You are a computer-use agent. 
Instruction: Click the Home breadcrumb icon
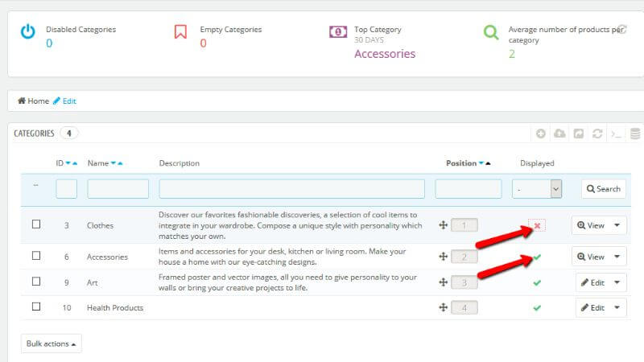pos(22,101)
